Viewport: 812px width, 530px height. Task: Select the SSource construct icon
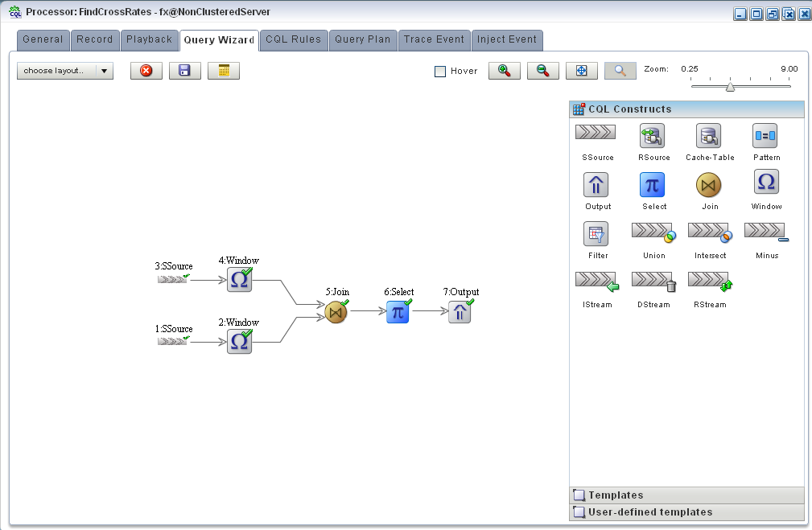[596, 133]
